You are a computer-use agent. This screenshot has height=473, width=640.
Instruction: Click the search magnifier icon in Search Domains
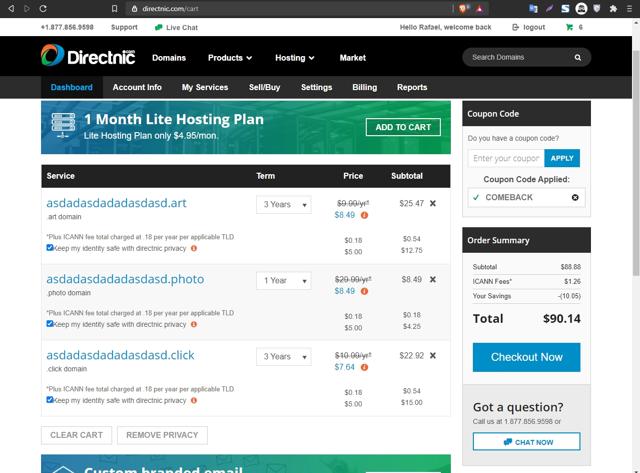pyautogui.click(x=578, y=58)
